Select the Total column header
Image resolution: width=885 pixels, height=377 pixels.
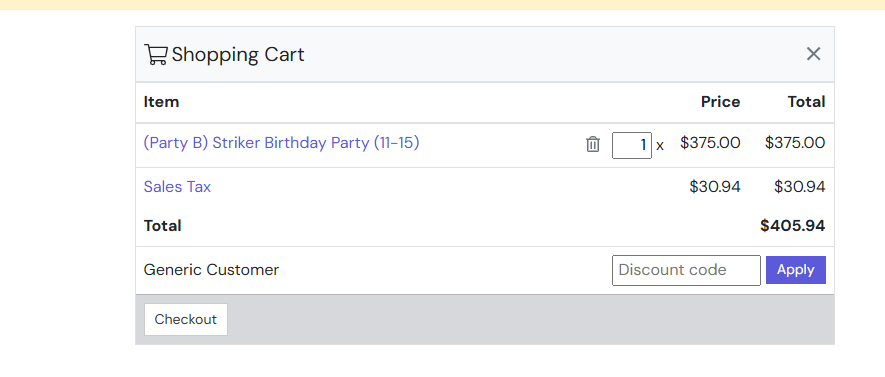point(807,102)
